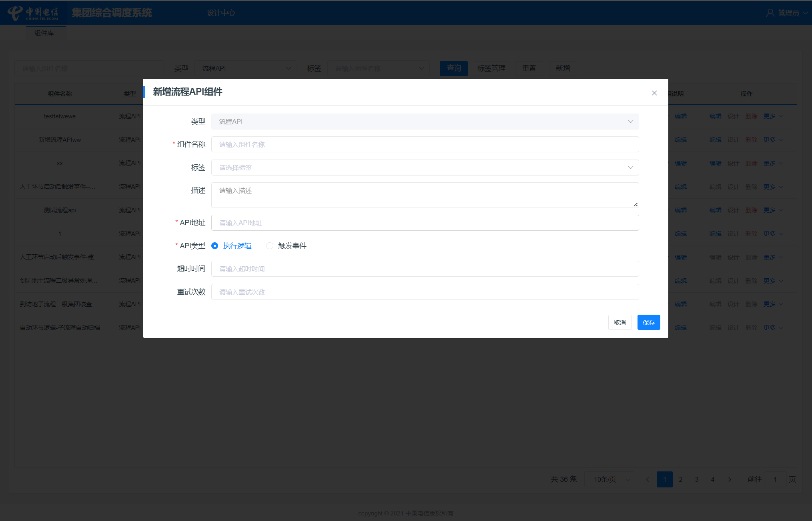This screenshot has height=521, width=812.
Task: Go to next page arrow
Action: coord(730,479)
